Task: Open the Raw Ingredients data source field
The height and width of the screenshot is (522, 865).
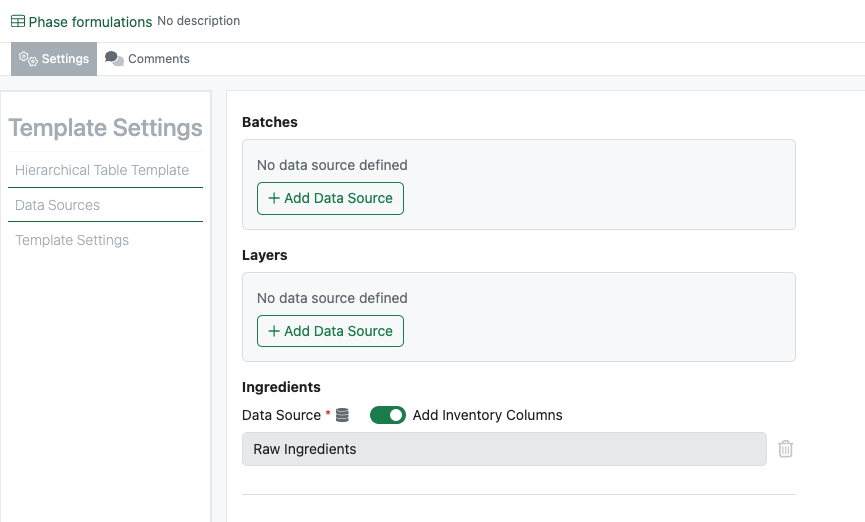Action: (x=504, y=449)
